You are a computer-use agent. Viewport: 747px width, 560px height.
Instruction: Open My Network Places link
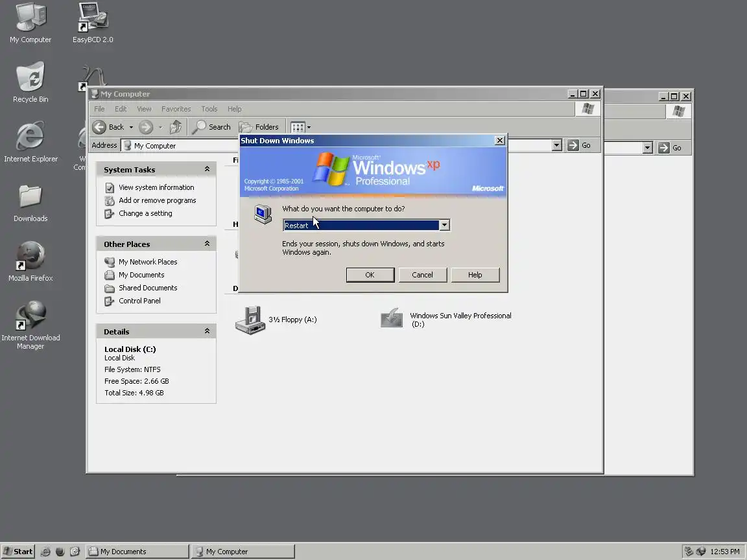pos(148,262)
